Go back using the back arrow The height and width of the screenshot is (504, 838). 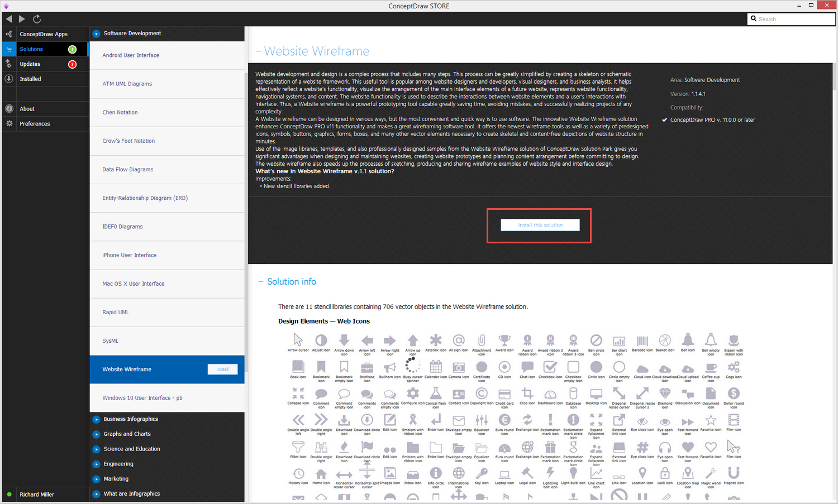click(9, 19)
